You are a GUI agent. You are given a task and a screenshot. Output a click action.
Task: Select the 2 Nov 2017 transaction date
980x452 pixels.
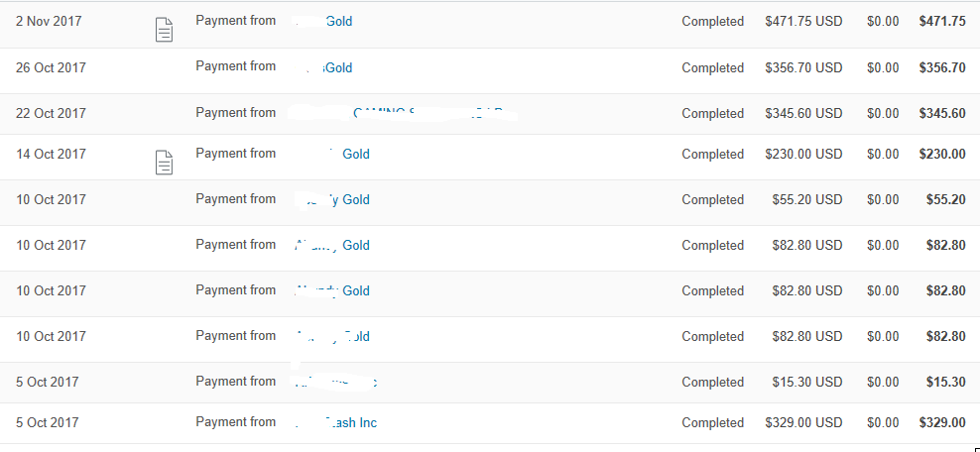point(49,21)
